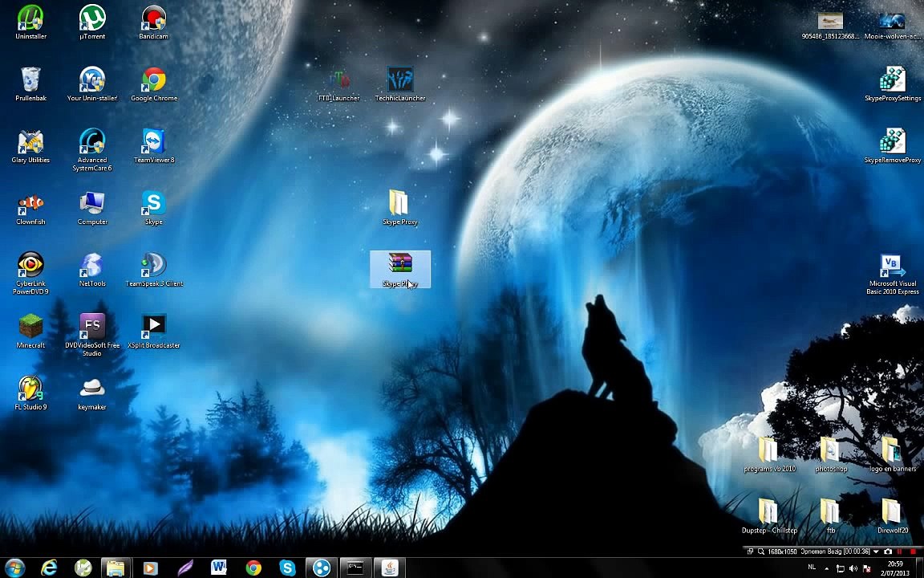This screenshot has height=578, width=924.
Task: Launch CyberLink PowerDVD 9
Action: [x=30, y=274]
